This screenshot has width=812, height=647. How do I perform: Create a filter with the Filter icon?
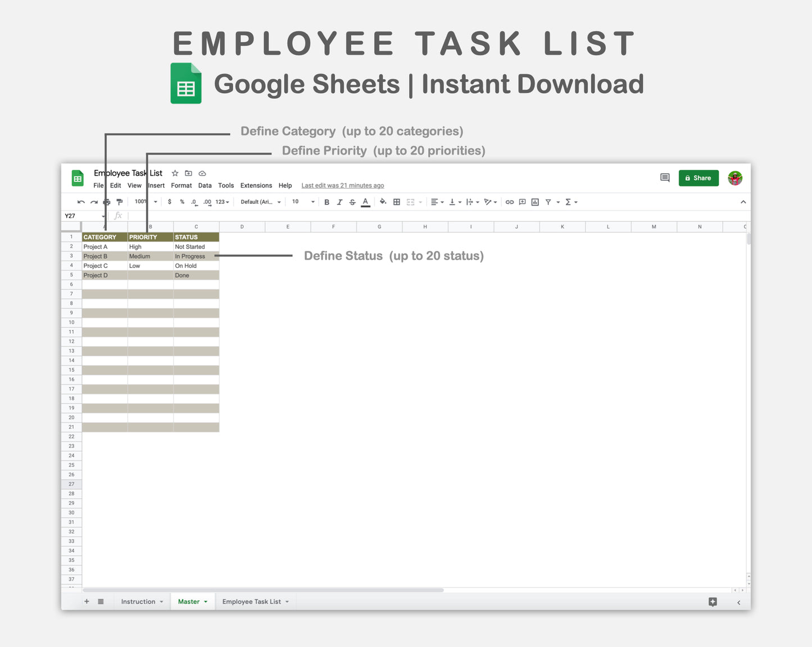click(548, 202)
